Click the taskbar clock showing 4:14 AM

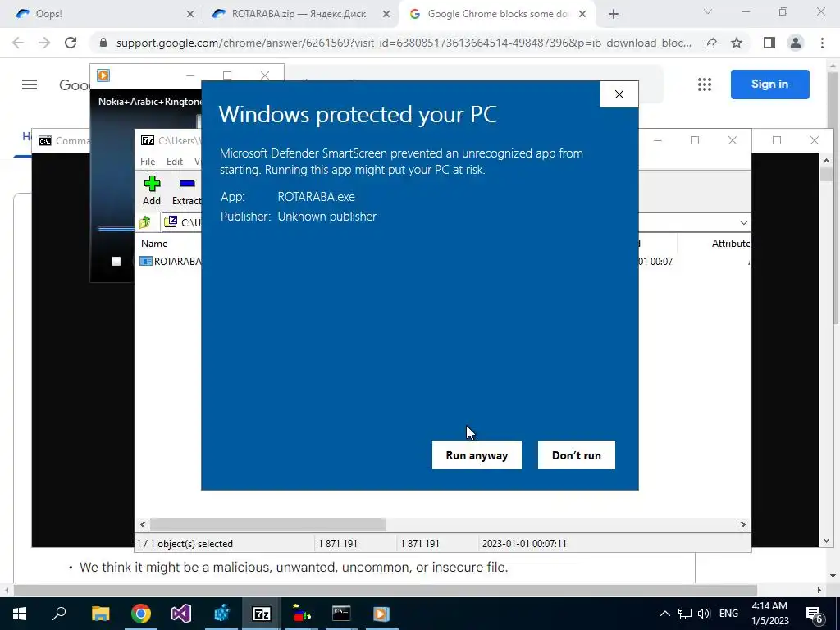(x=769, y=614)
